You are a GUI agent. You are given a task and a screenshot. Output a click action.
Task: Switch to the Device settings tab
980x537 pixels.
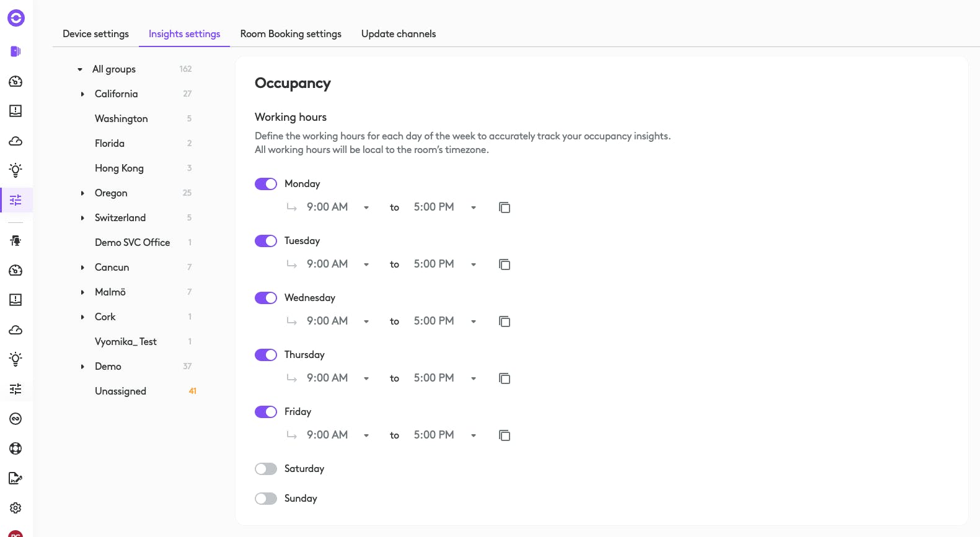[x=95, y=34]
